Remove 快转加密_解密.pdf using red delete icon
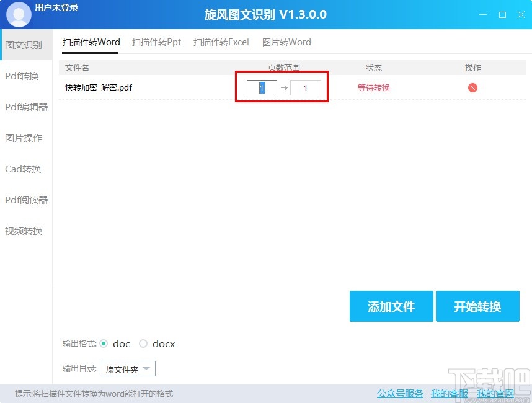Image resolution: width=532 pixels, height=403 pixels. click(472, 87)
